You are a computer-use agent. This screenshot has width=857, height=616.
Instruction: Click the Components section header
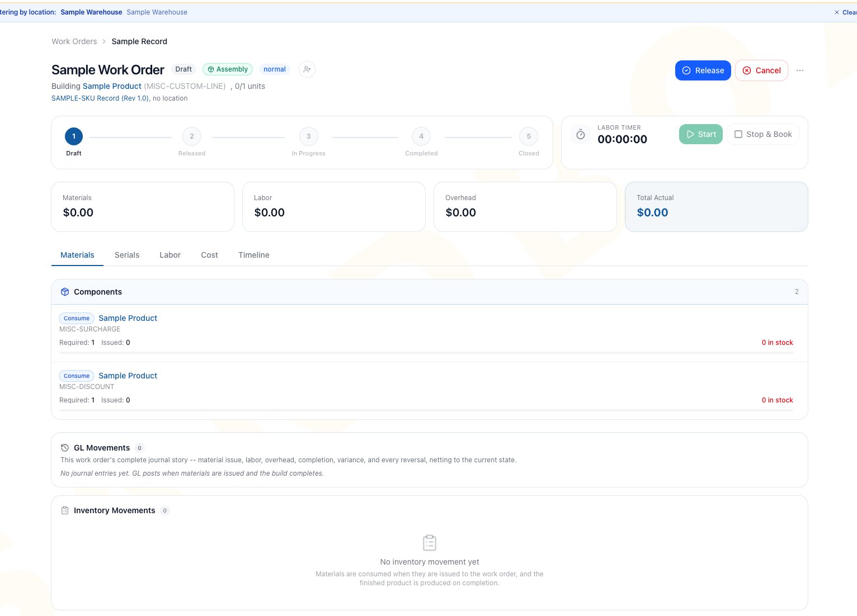tap(430, 292)
